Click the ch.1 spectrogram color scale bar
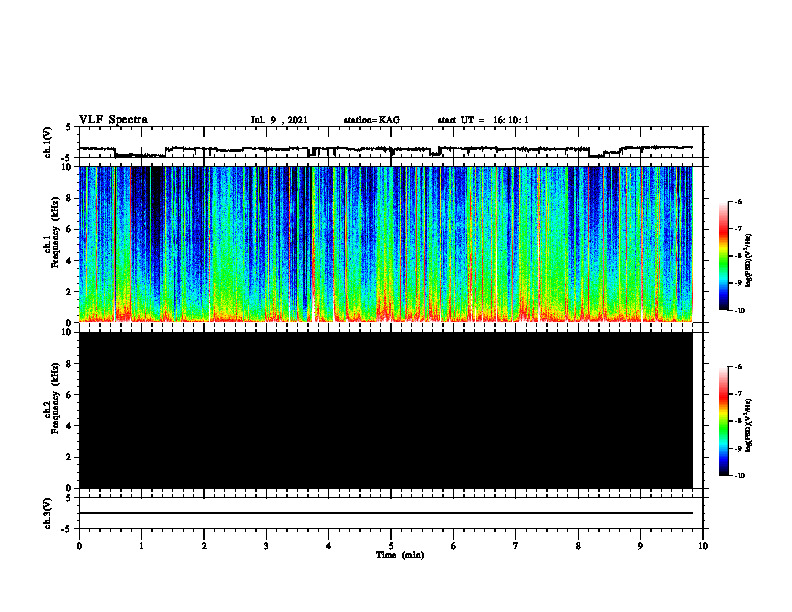The width and height of the screenshot is (792, 612). point(724,256)
